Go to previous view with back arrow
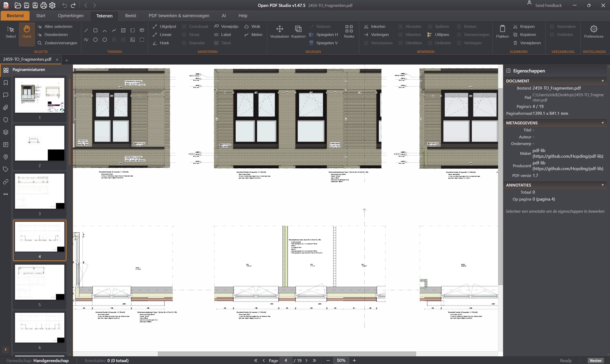This screenshot has height=364, width=610. pyautogui.click(x=86, y=5)
